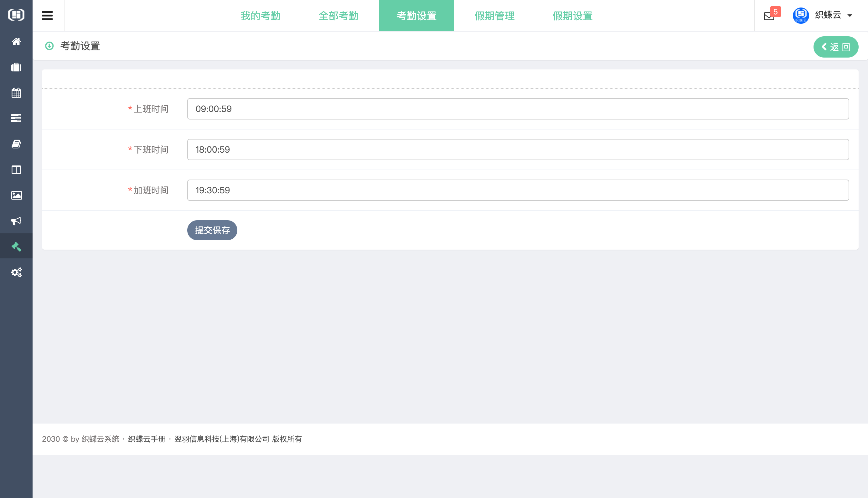Open the briefcase icon in sidebar
The image size is (868, 498).
[16, 67]
